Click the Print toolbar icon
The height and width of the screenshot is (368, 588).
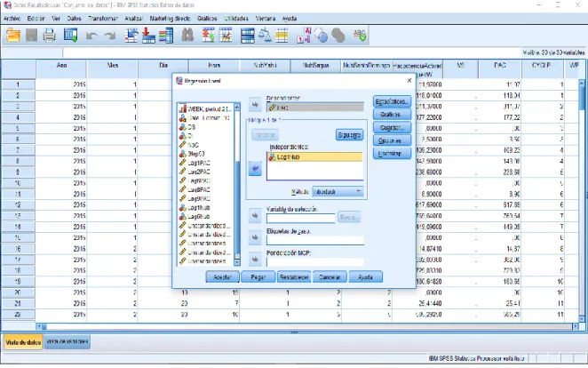[49, 36]
